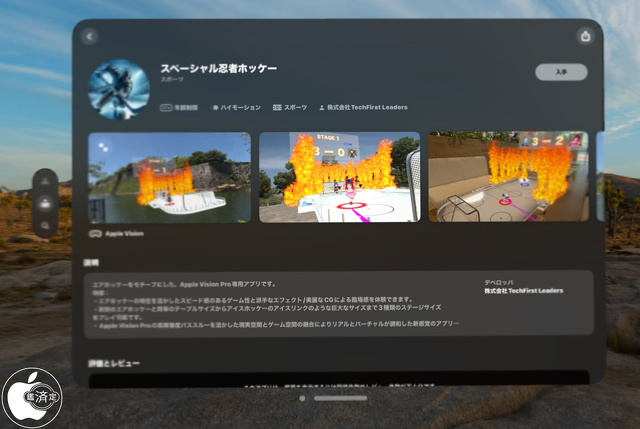Open the share sheet icon
This screenshot has width=640, height=429.
point(586,36)
